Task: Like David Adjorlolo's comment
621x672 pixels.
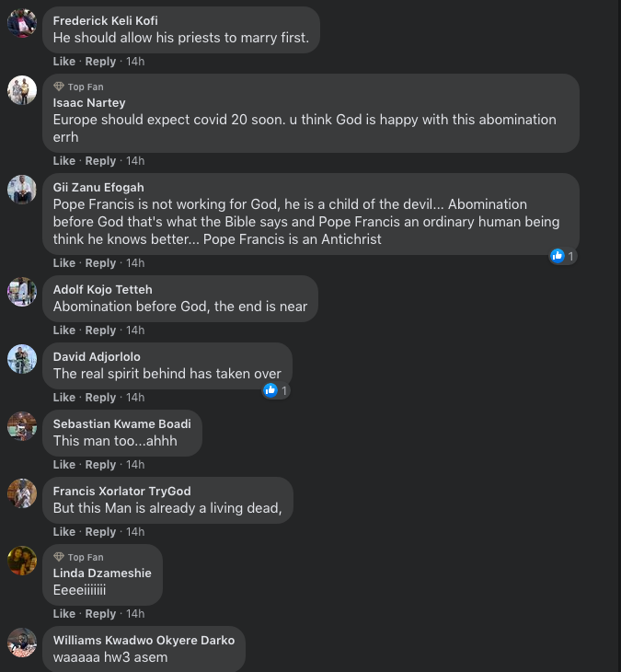Action: (x=64, y=398)
